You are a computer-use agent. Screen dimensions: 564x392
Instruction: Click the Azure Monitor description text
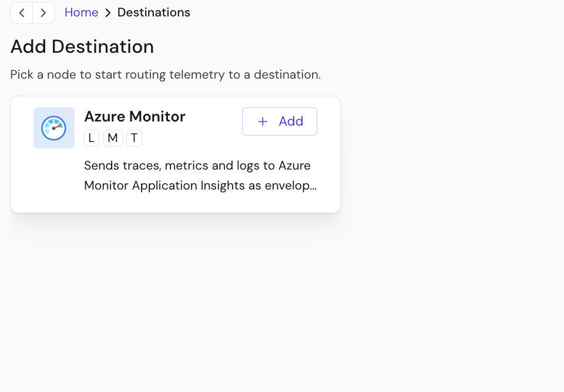200,175
